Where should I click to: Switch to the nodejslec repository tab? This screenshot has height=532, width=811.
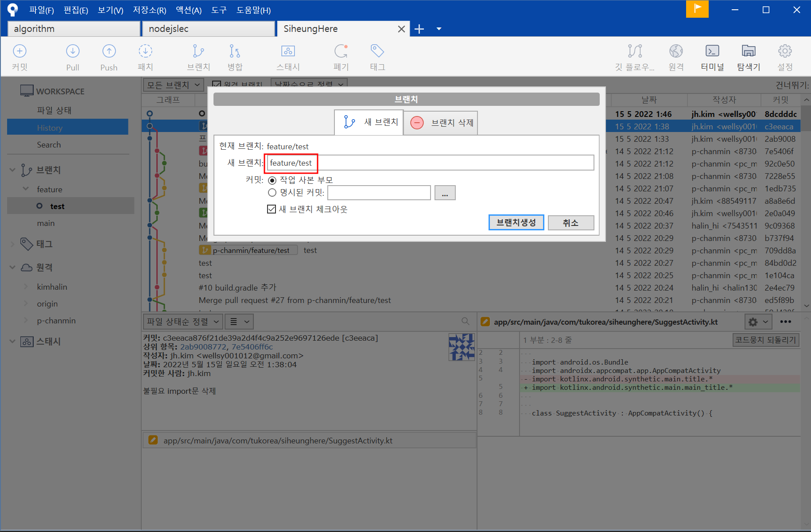click(x=209, y=29)
